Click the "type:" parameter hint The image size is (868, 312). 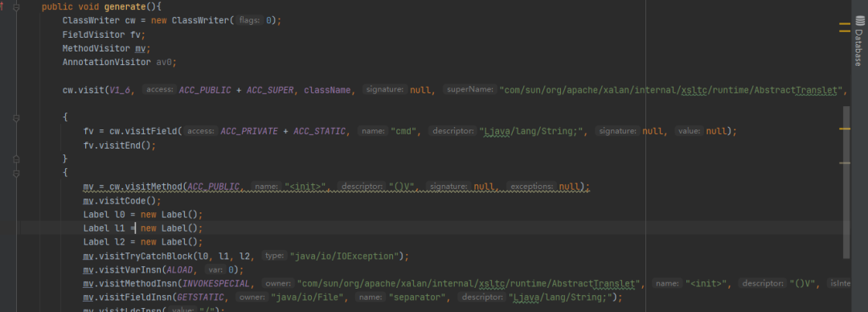pyautogui.click(x=274, y=256)
